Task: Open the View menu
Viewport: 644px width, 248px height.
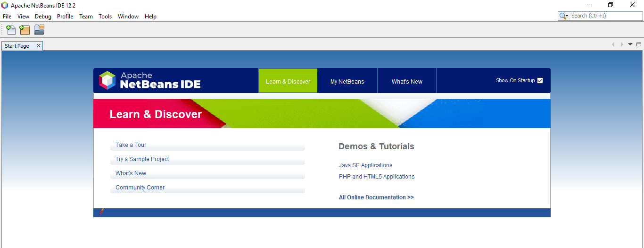Action: [23, 17]
